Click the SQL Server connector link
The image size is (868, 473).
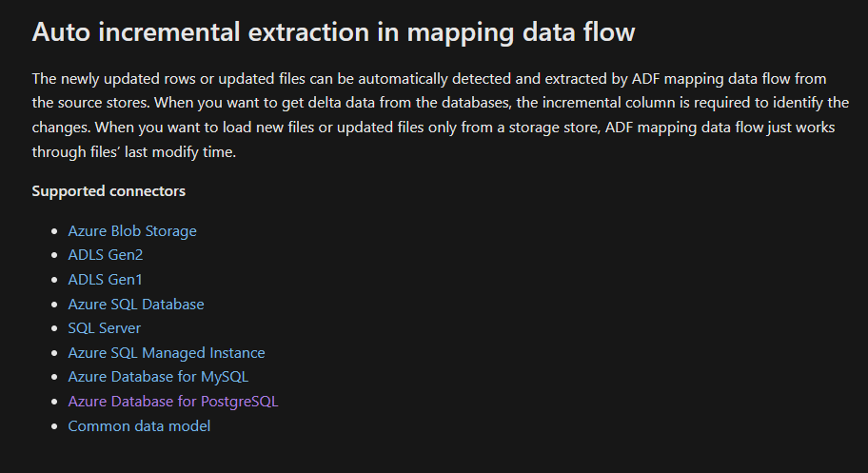point(104,328)
